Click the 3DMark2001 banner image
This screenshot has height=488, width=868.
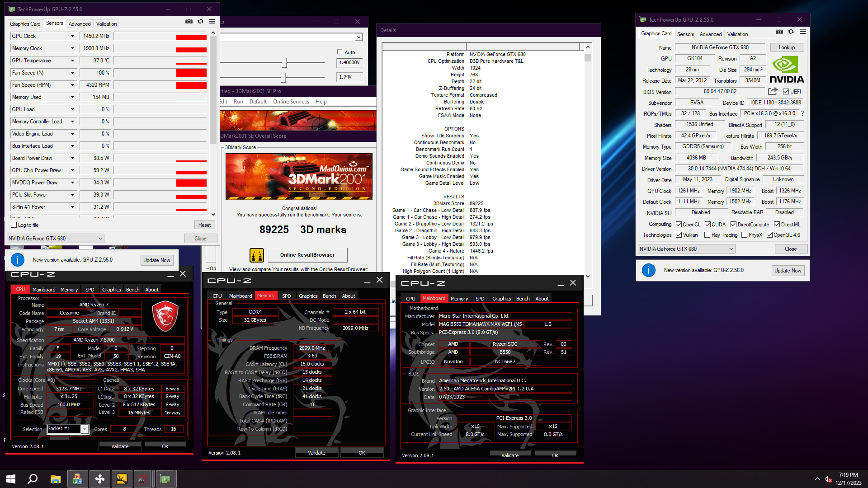click(x=299, y=176)
